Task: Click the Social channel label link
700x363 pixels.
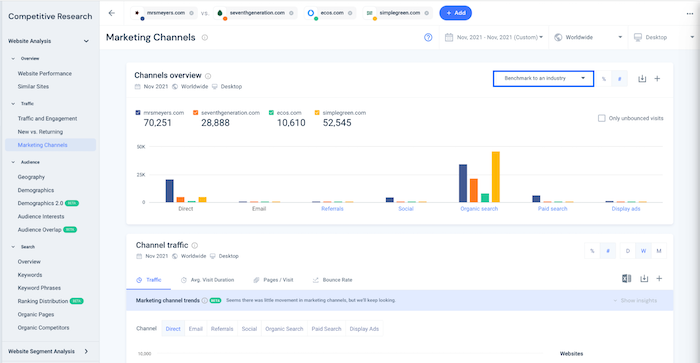Action: pos(406,209)
